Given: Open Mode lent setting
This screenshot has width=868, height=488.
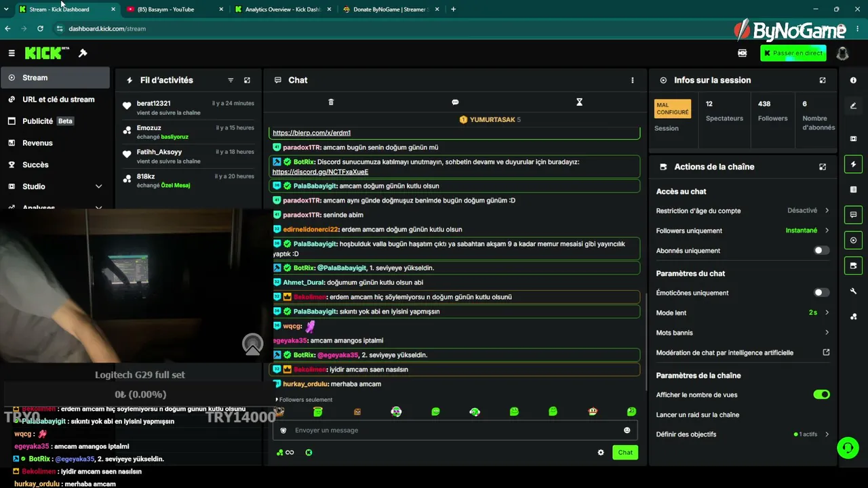Looking at the screenshot, I should pyautogui.click(x=743, y=313).
